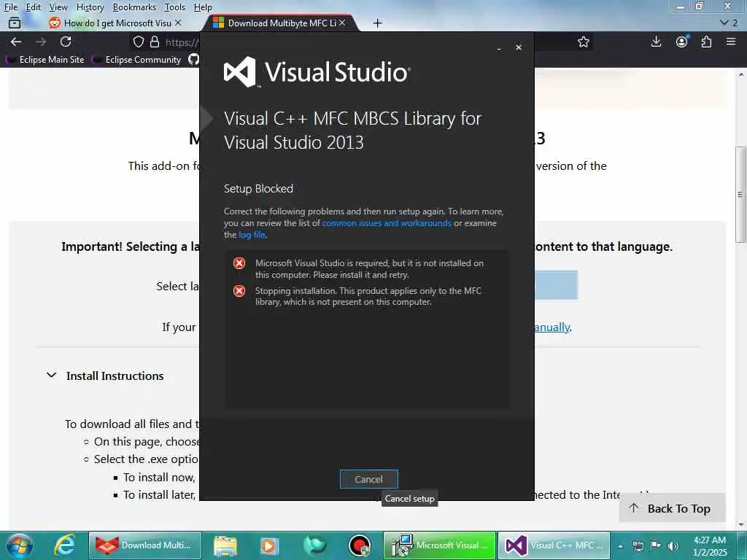747x560 pixels.
Task: Go back with the browser back arrow
Action: coord(16,42)
